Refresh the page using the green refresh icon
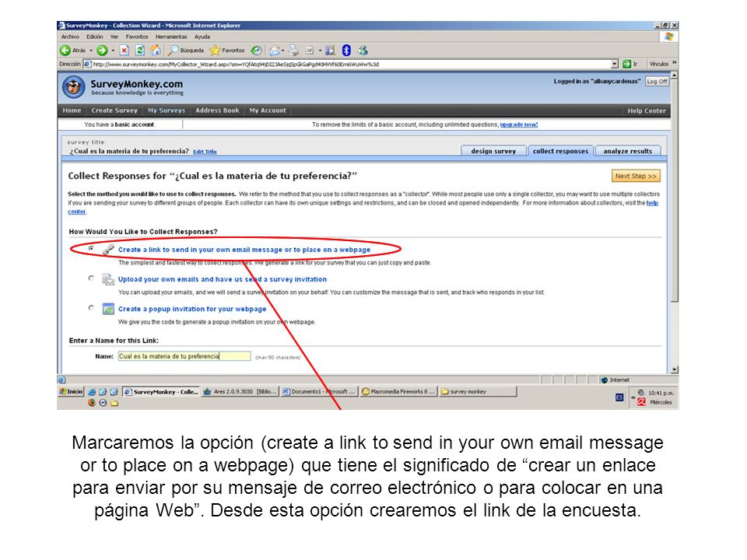747x560 pixels. pos(140,50)
